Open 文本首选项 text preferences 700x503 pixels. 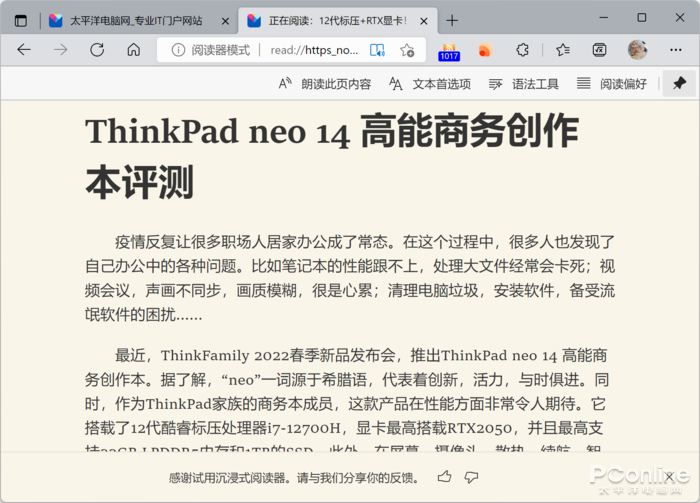(430, 83)
